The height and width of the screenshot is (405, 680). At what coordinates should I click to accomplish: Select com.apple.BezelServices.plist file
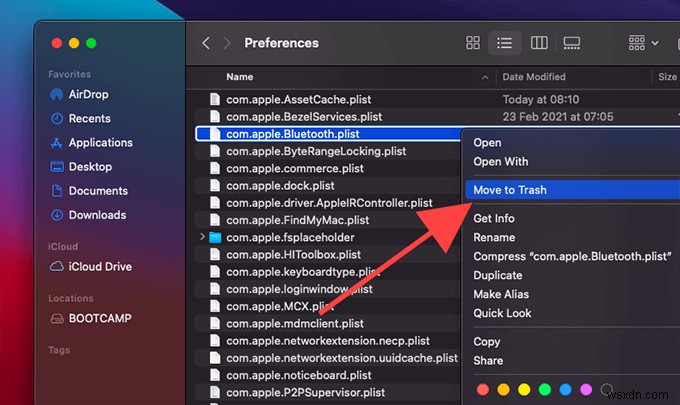point(304,117)
